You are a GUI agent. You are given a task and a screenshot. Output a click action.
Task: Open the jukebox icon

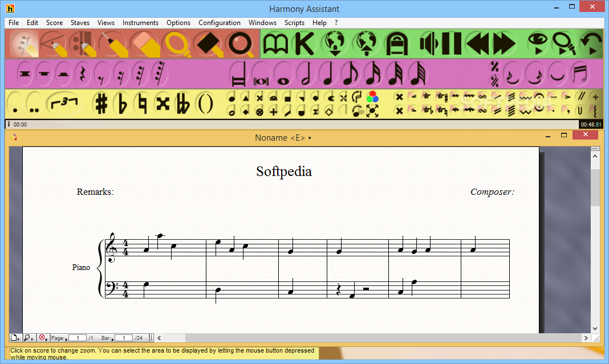pyautogui.click(x=396, y=43)
